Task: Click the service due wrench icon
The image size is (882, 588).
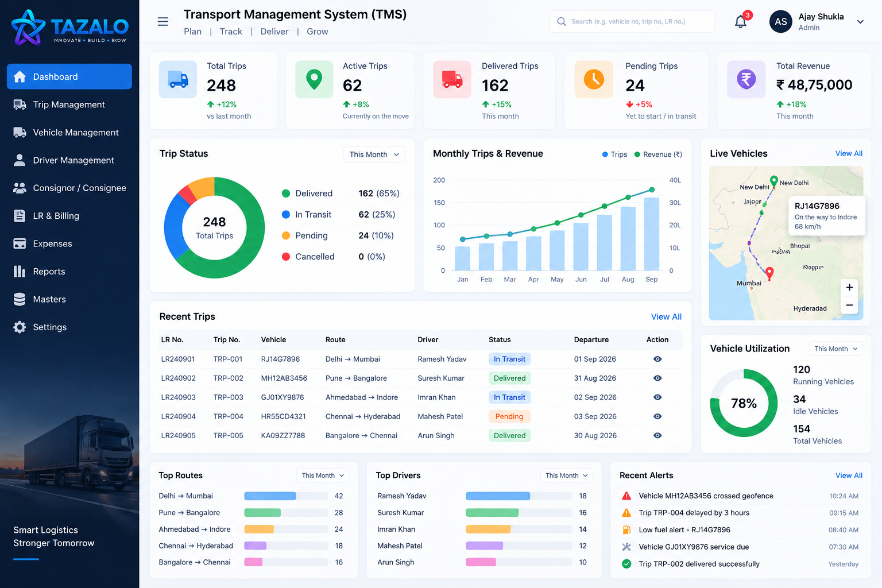Action: [626, 547]
